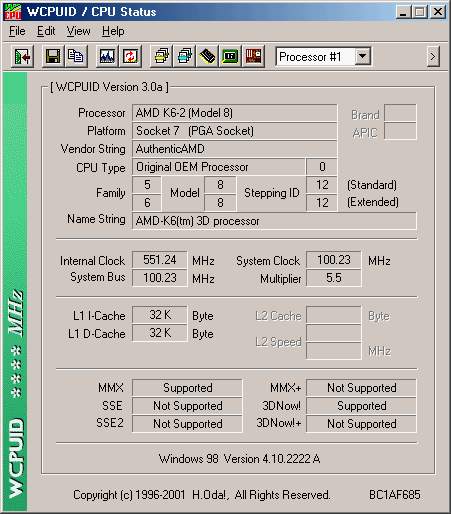The width and height of the screenshot is (451, 514).
Task: Open the clock graph chart icon
Action: point(107,57)
